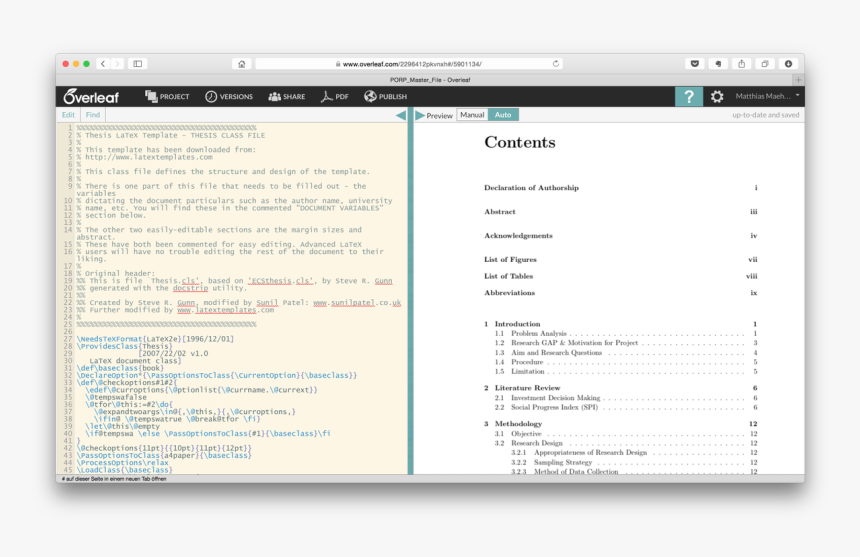860x557 pixels.
Task: Click the www.overleaf.com address bar
Action: click(x=409, y=64)
